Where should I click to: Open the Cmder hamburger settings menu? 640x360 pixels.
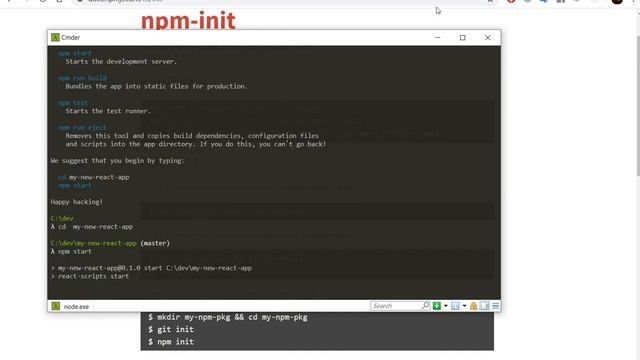tap(496, 306)
